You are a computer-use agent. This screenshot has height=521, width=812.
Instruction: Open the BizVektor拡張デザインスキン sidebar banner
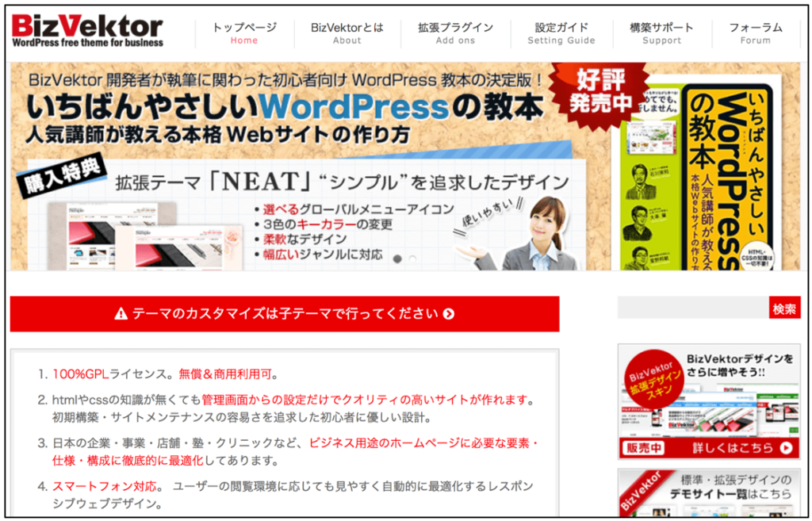709,401
